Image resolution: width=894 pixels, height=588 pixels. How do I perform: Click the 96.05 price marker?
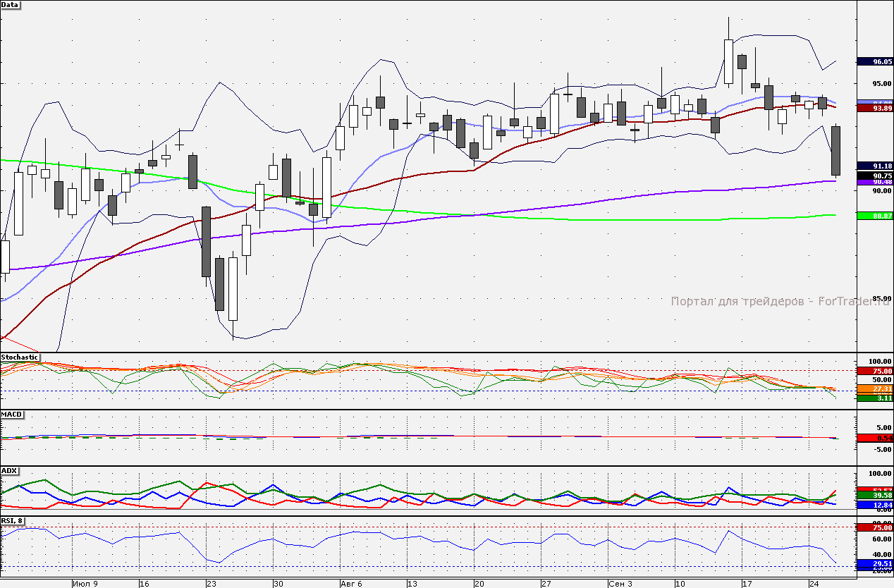875,61
